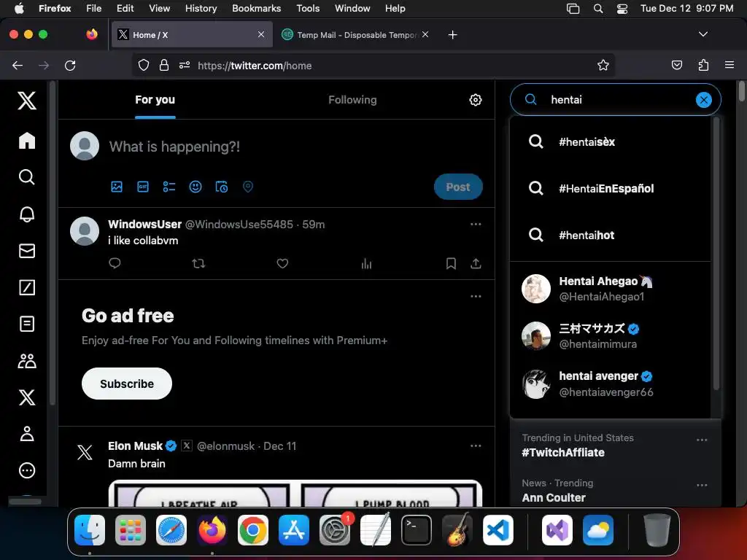Click the Subscribe button
Viewport: 747px width, 560px height.
point(127,384)
